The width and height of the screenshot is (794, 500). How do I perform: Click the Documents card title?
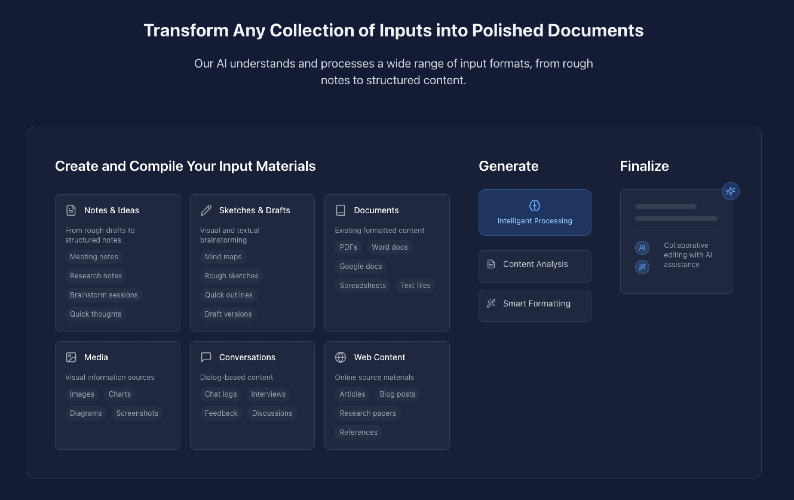coord(376,210)
